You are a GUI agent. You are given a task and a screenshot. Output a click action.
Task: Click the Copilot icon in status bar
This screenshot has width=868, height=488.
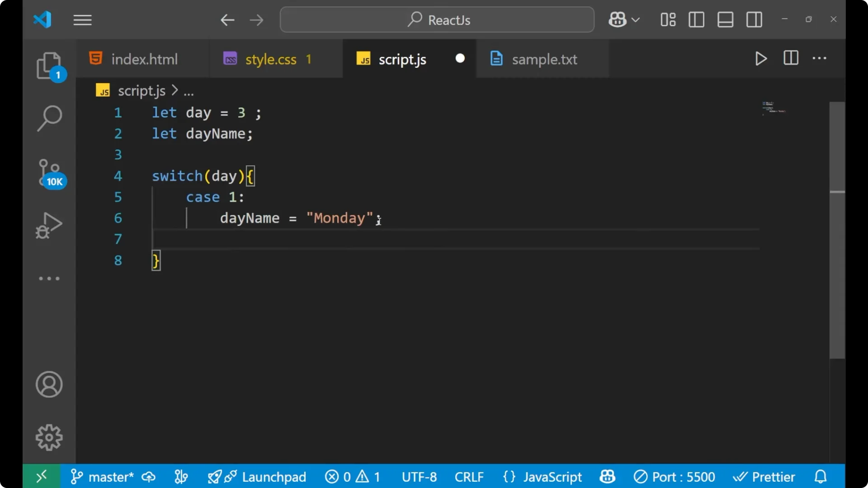click(607, 477)
